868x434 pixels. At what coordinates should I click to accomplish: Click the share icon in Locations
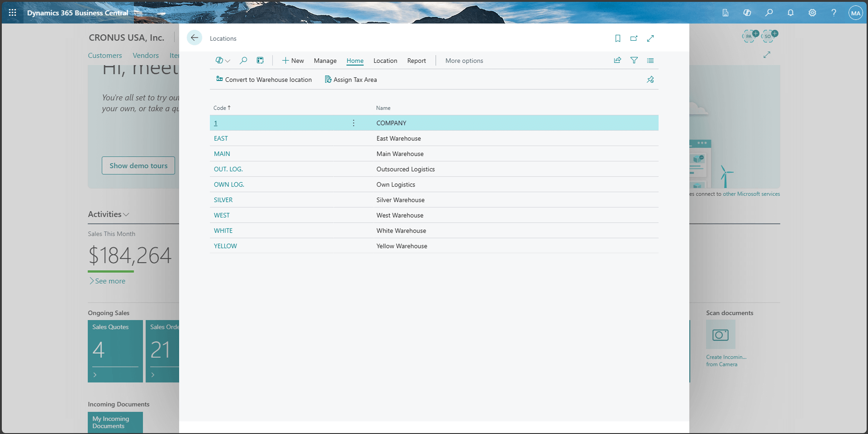(x=618, y=61)
